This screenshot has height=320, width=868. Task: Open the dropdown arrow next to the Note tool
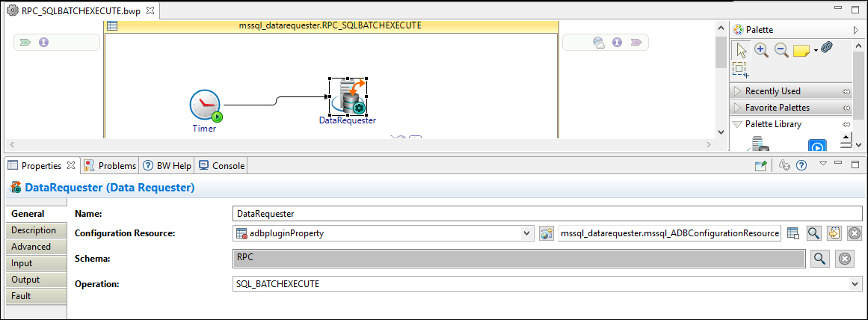pyautogui.click(x=816, y=51)
